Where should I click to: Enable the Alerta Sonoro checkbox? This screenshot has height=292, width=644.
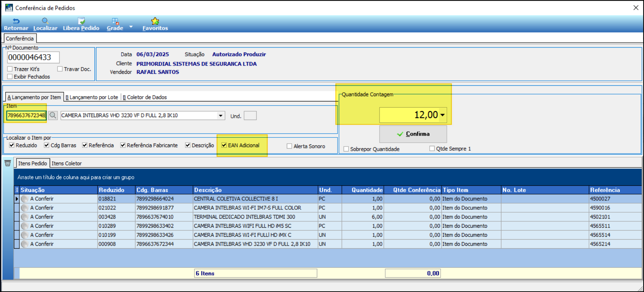[x=289, y=146]
